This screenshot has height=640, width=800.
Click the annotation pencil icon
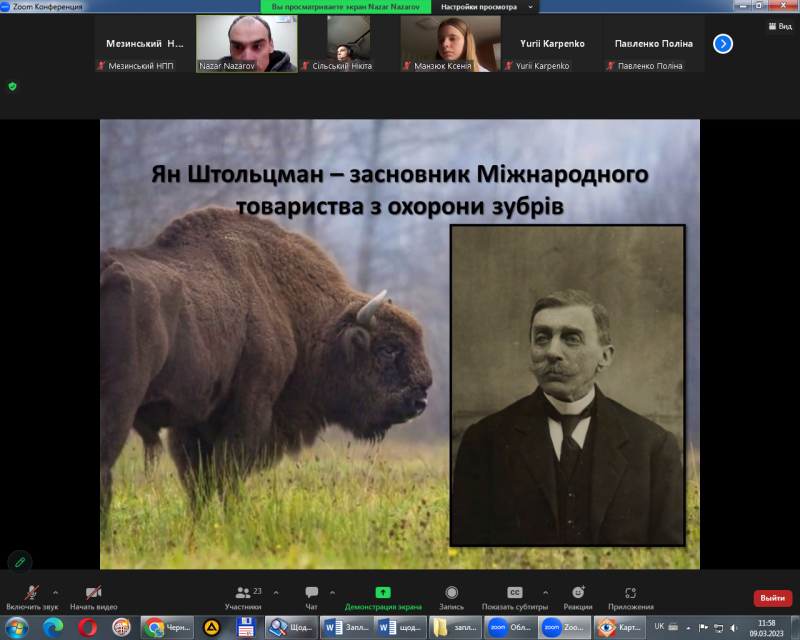pyautogui.click(x=19, y=562)
